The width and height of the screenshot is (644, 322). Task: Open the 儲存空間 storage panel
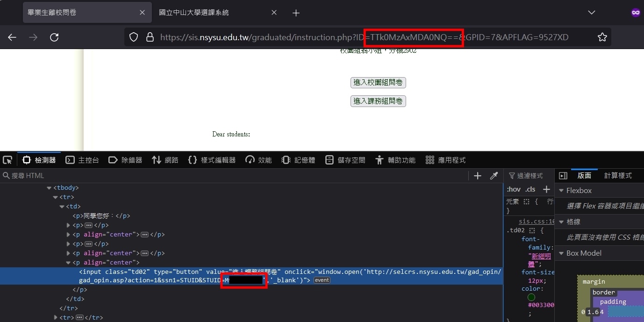345,160
